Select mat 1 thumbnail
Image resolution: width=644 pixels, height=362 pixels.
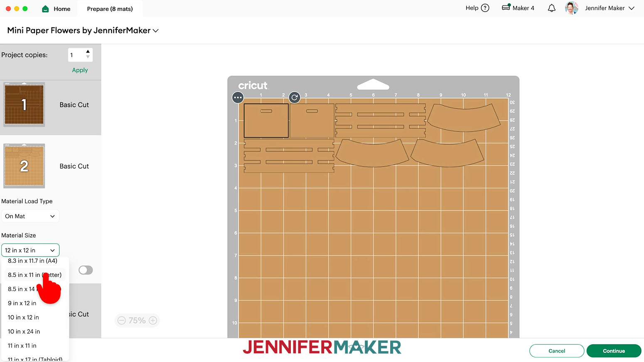pos(24,105)
